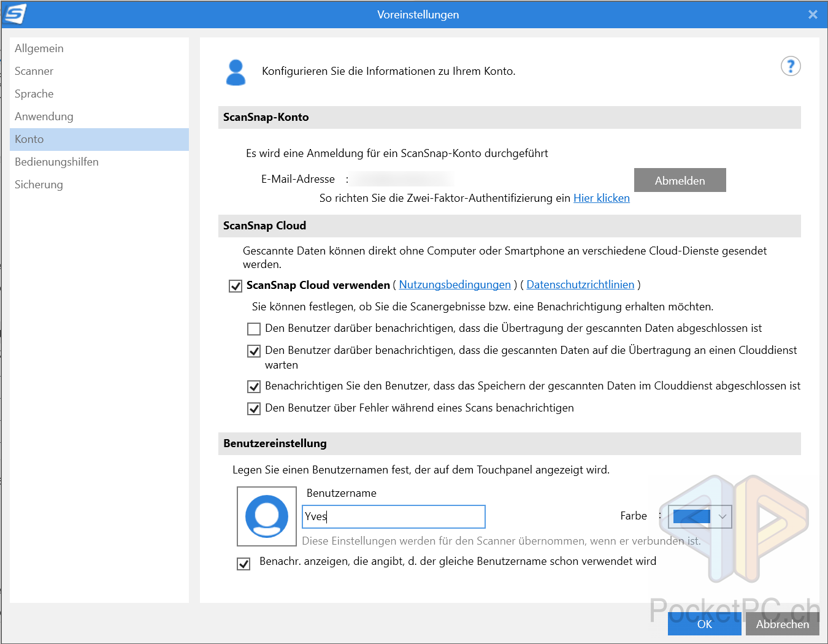828x644 pixels.
Task: Toggle notification for Speichern im Clouddienst abgeschlossen
Action: point(254,386)
